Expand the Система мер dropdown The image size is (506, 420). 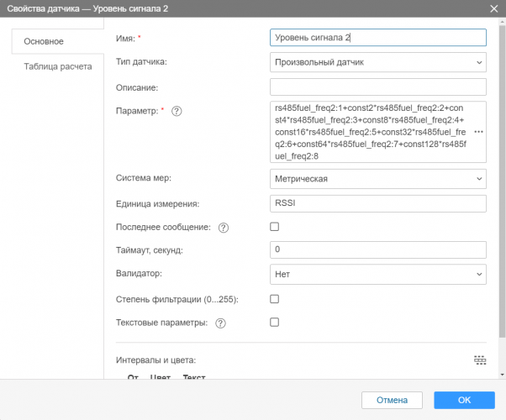point(378,179)
